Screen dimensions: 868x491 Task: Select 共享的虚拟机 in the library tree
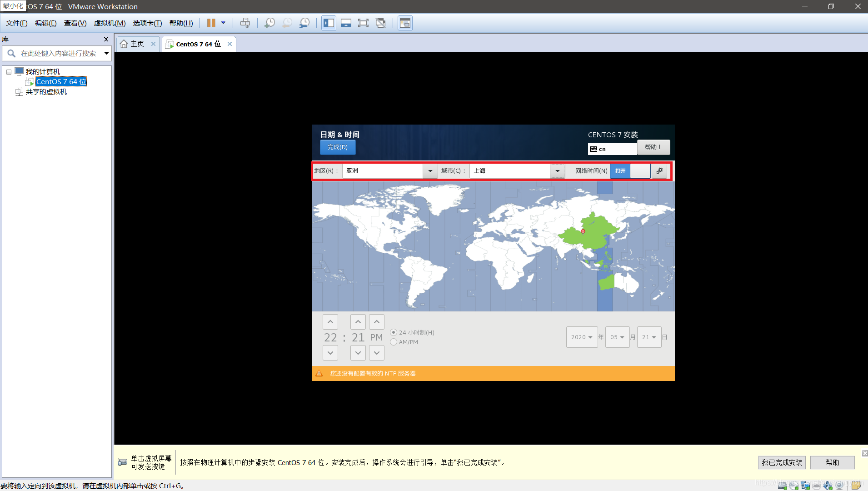[46, 92]
